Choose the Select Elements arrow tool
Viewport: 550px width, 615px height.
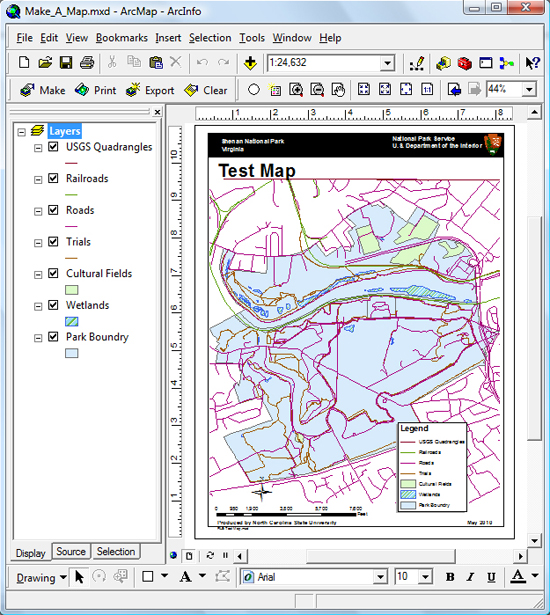click(x=79, y=577)
